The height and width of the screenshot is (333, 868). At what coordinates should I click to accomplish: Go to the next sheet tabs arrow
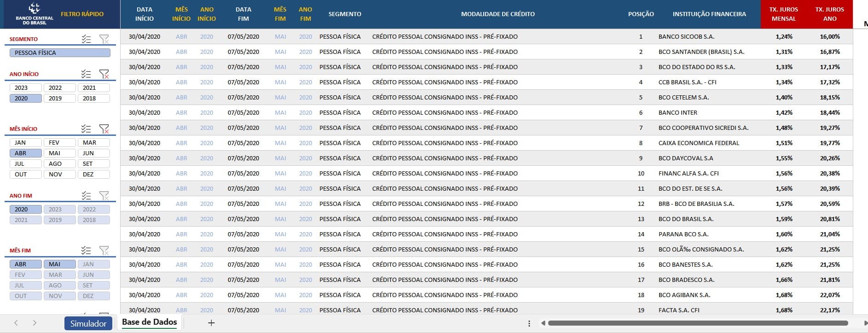coord(35,323)
